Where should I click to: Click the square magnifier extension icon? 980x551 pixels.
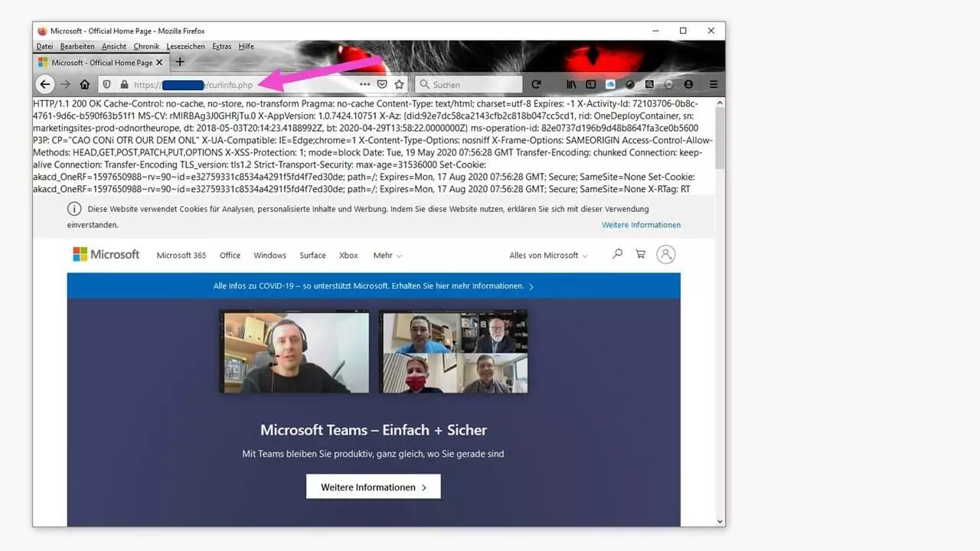(x=649, y=84)
